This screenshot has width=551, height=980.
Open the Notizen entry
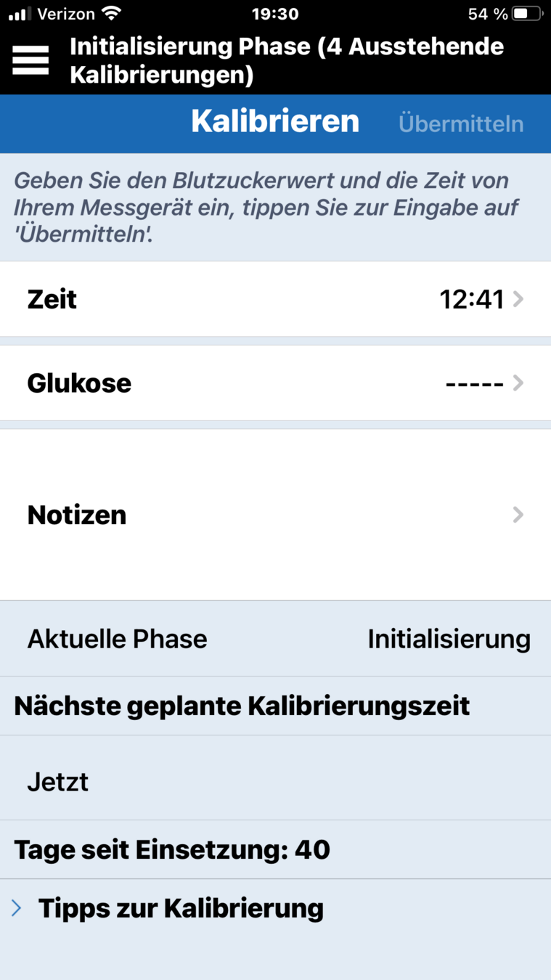tap(275, 515)
